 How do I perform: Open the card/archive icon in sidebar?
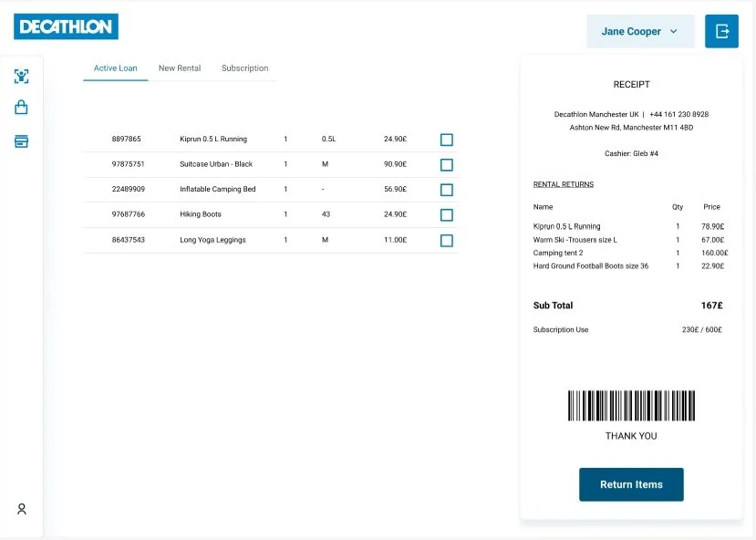[x=21, y=141]
